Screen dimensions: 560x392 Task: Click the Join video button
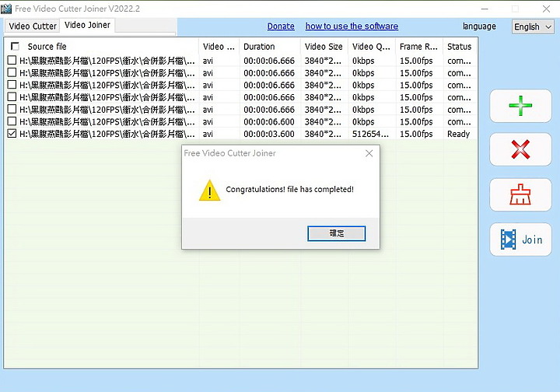tap(520, 240)
